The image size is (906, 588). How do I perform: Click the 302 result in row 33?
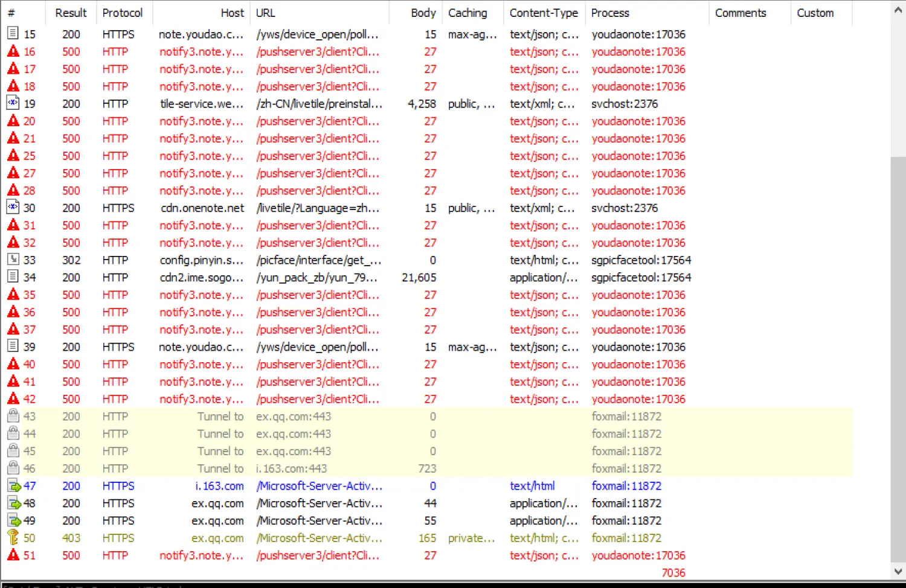(x=71, y=260)
